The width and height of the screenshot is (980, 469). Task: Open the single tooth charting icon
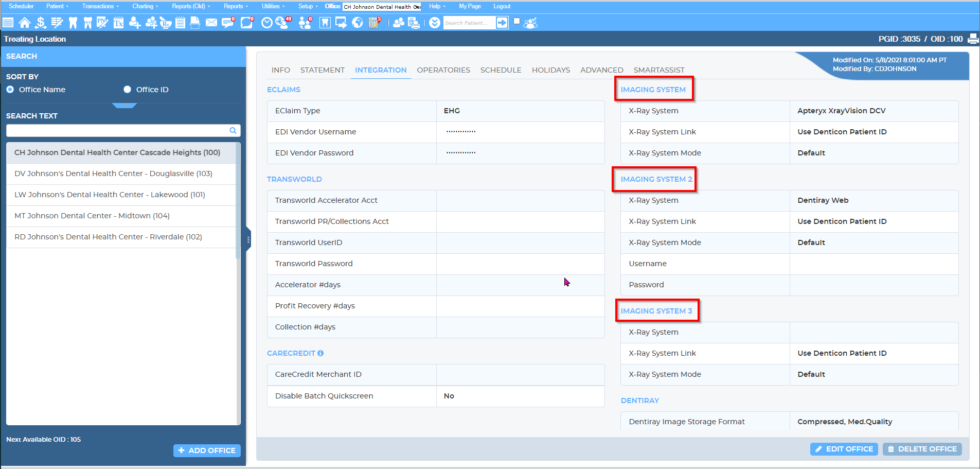point(73,23)
